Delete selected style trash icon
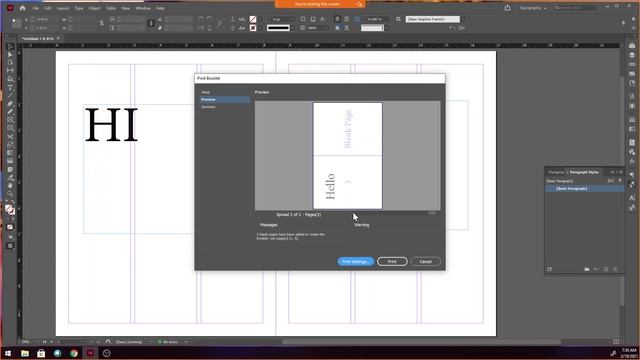This screenshot has width=640, height=360. pyautogui.click(x=616, y=269)
